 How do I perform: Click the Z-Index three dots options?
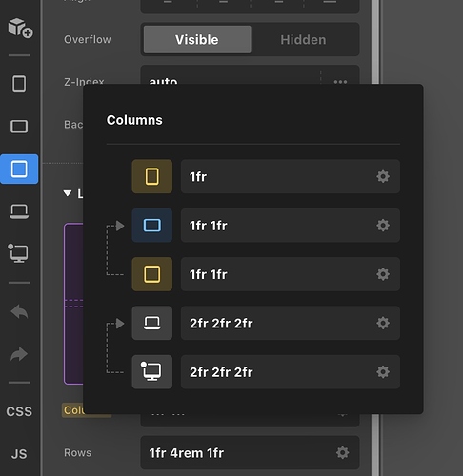click(x=340, y=82)
